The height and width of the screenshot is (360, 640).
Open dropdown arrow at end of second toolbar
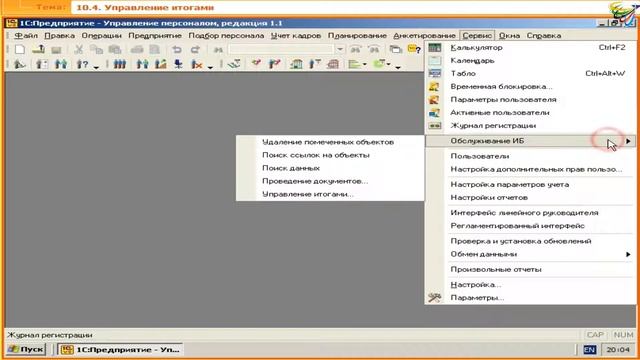[398, 67]
